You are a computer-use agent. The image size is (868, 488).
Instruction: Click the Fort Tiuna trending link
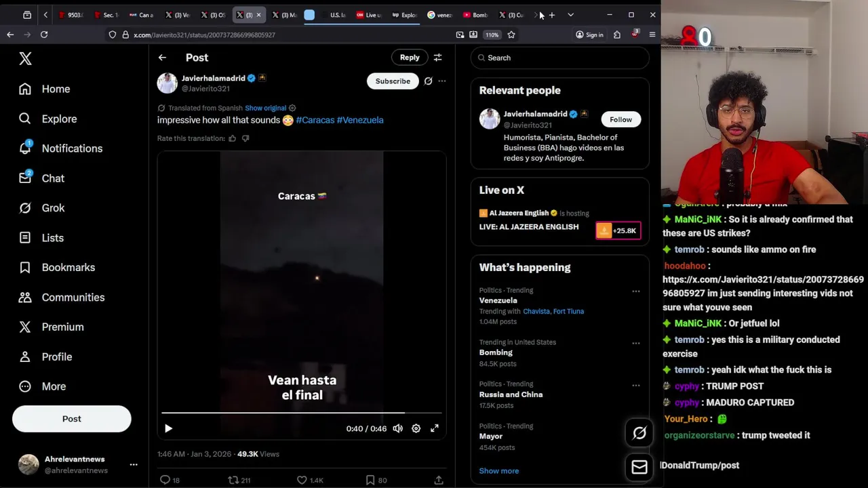coord(568,311)
